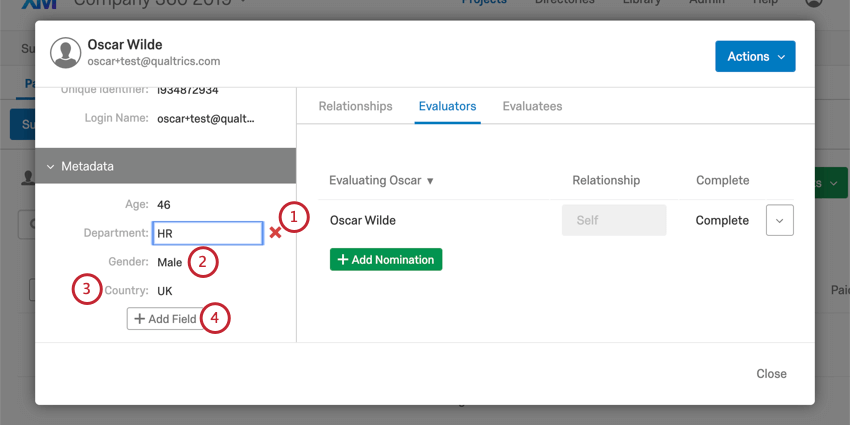Switch to the Relationships tab
Image resolution: width=850 pixels, height=425 pixels.
pyautogui.click(x=355, y=106)
